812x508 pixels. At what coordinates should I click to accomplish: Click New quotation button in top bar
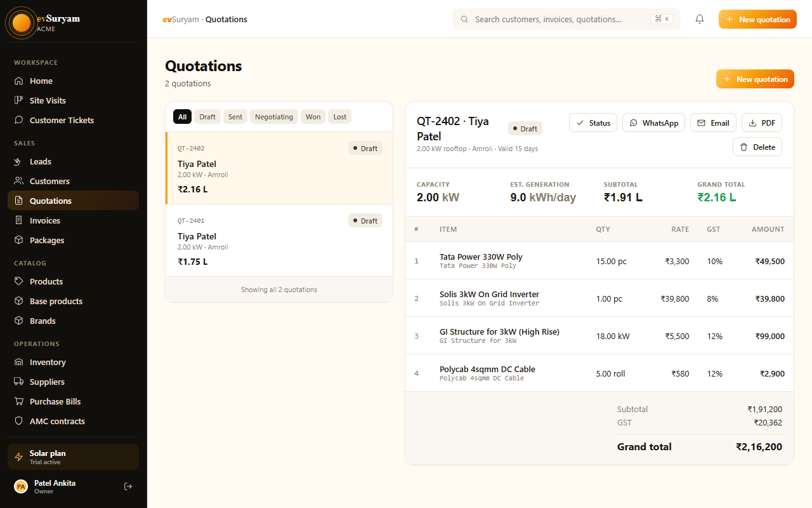[x=757, y=19]
